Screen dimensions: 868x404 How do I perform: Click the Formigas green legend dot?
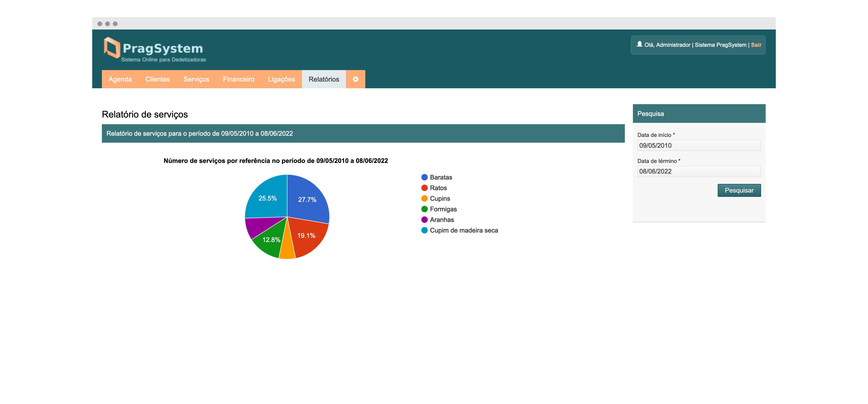tap(424, 209)
